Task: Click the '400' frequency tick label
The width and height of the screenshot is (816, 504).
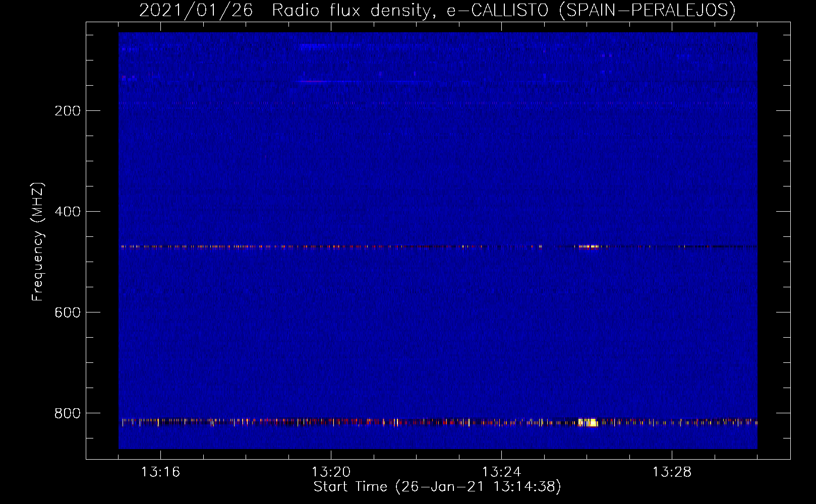Action: (68, 212)
